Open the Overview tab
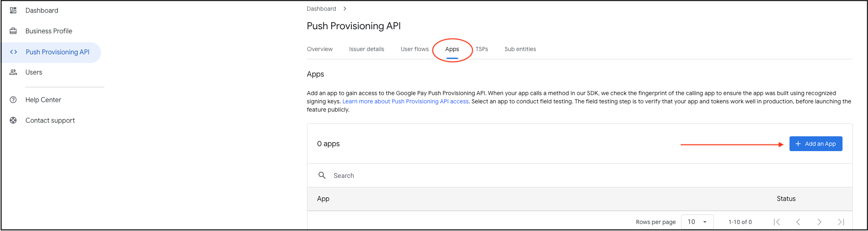Viewport: 868px width, 231px height. (x=320, y=49)
